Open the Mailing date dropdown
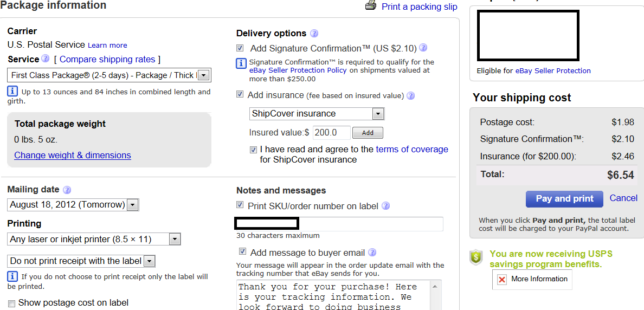This screenshot has height=310, width=644. point(133,205)
